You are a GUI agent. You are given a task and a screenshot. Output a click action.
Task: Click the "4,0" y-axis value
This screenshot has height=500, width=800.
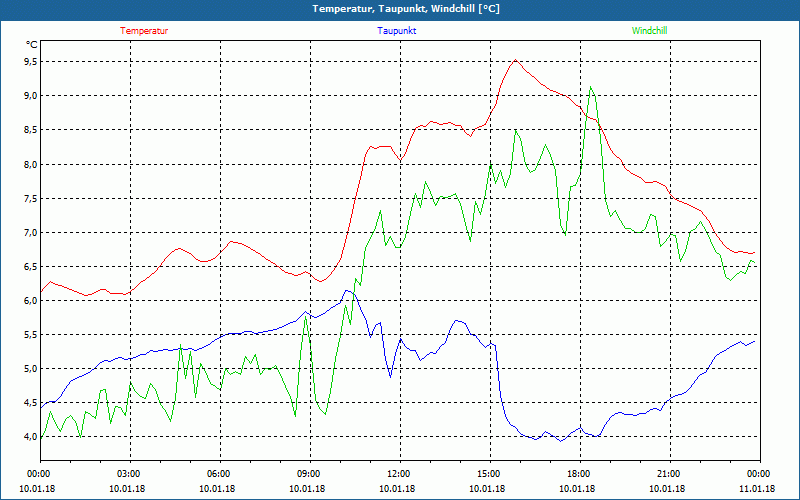click(x=31, y=437)
